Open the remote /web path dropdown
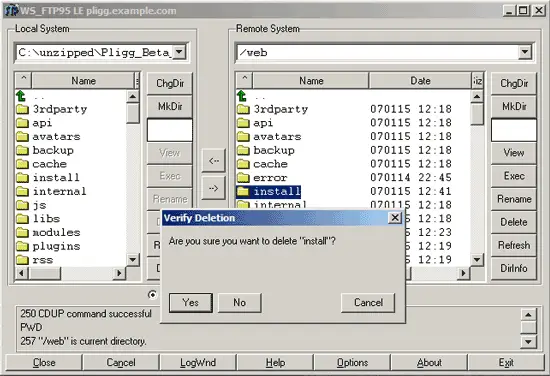The height and width of the screenshot is (376, 550). point(525,52)
